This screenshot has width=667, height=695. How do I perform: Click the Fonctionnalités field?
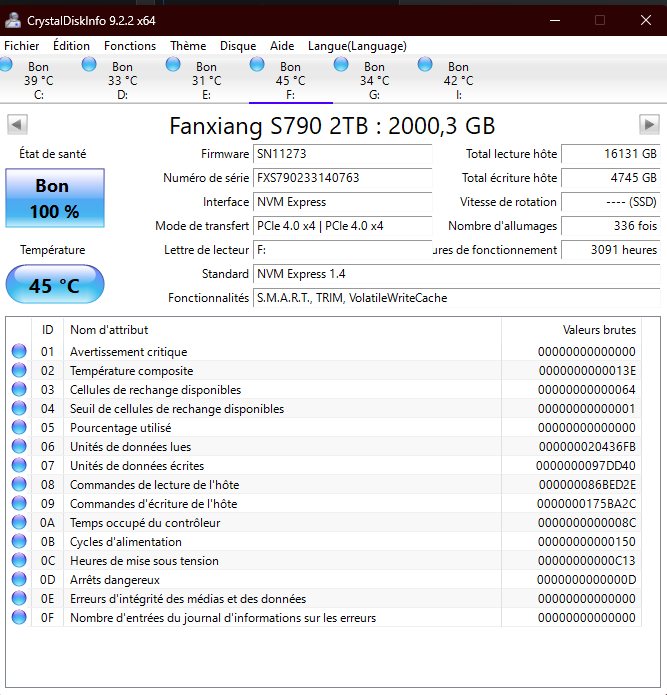tap(456, 298)
